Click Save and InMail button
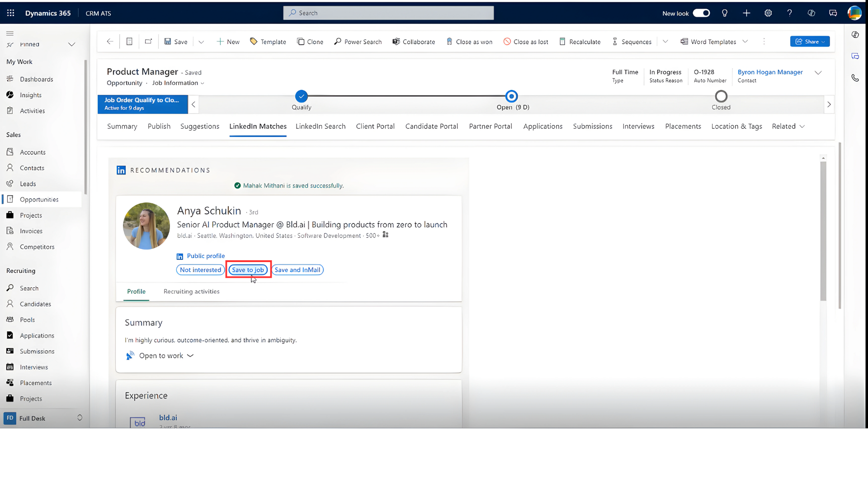This screenshot has width=868, height=488. [x=297, y=270]
